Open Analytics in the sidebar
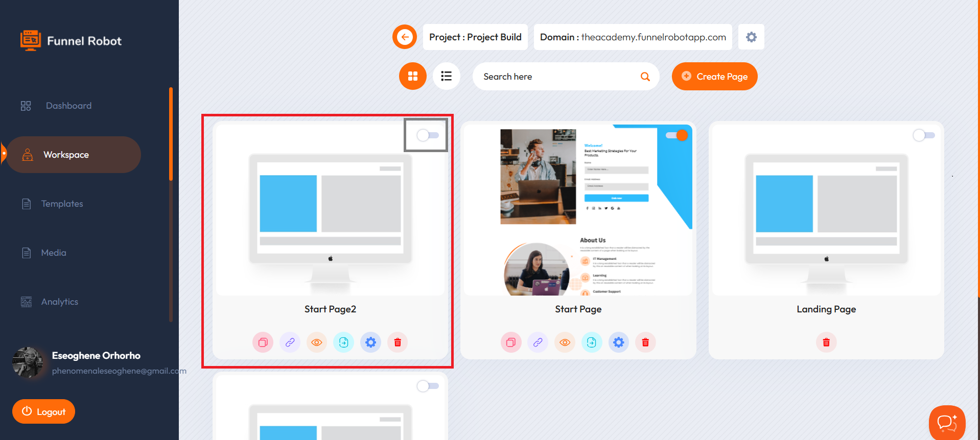The height and width of the screenshot is (440, 980). coord(50,302)
